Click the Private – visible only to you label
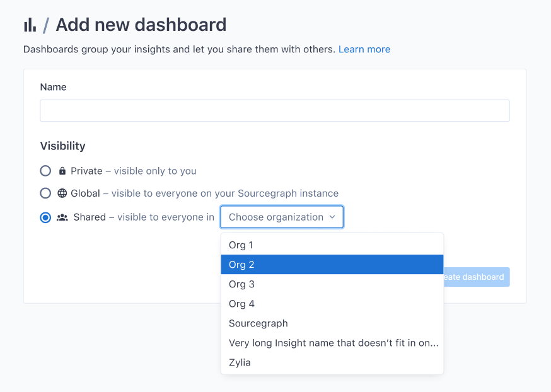This screenshot has height=392, width=551. [x=134, y=171]
